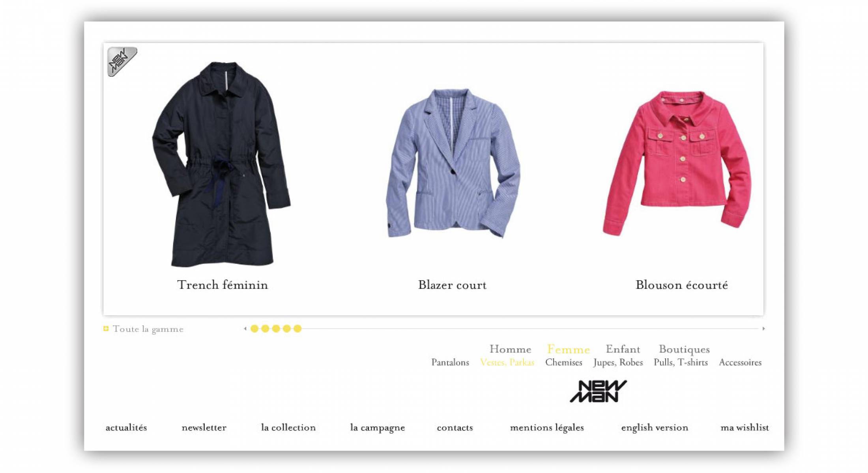Click the silver New Man corner badge
The image size is (868, 473).
[122, 61]
